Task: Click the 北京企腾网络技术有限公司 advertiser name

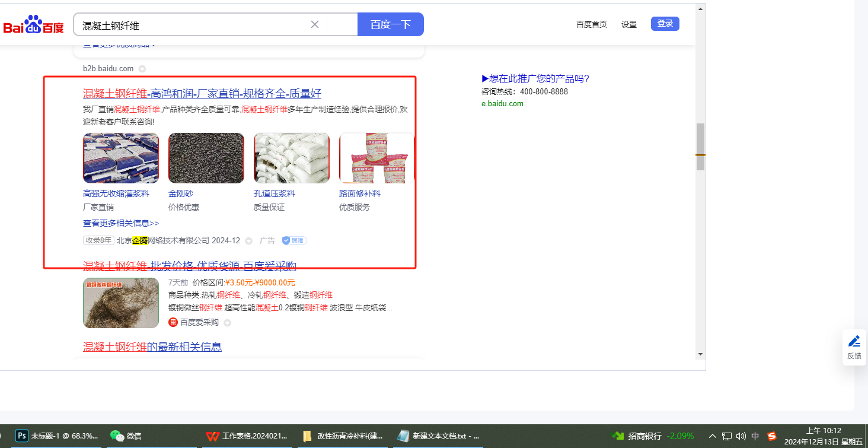Action: point(163,240)
